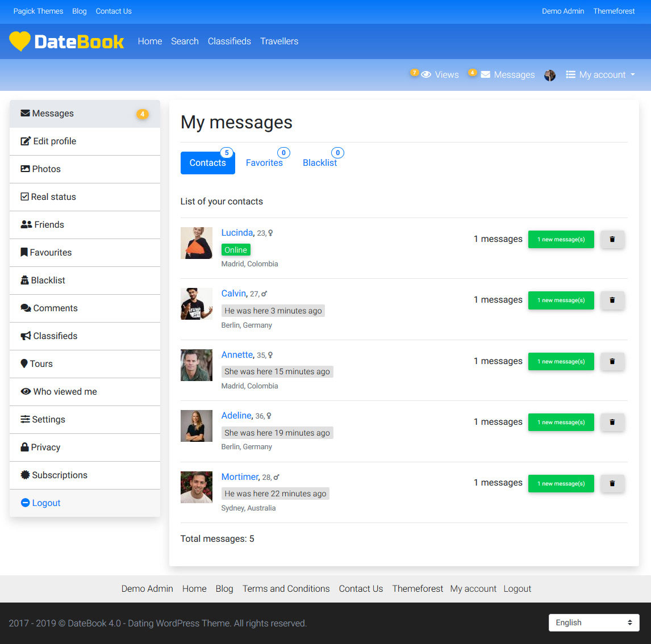Open Annette's profile link

click(237, 354)
